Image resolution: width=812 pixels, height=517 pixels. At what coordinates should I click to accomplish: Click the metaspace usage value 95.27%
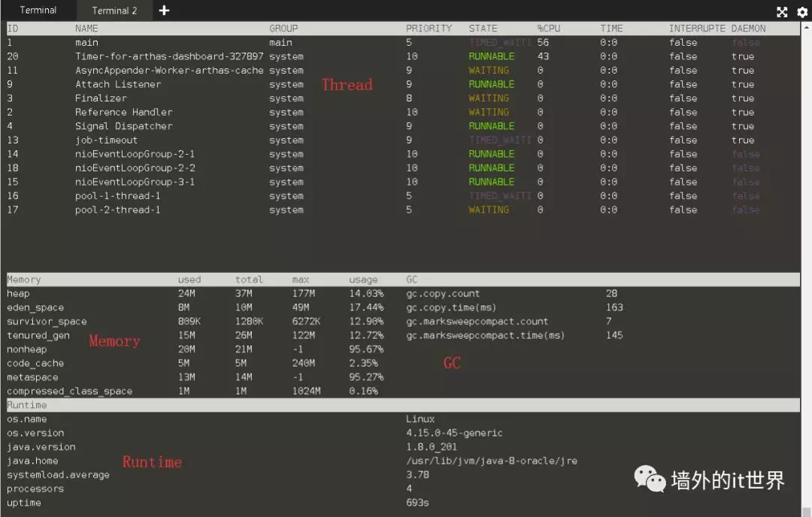point(366,377)
